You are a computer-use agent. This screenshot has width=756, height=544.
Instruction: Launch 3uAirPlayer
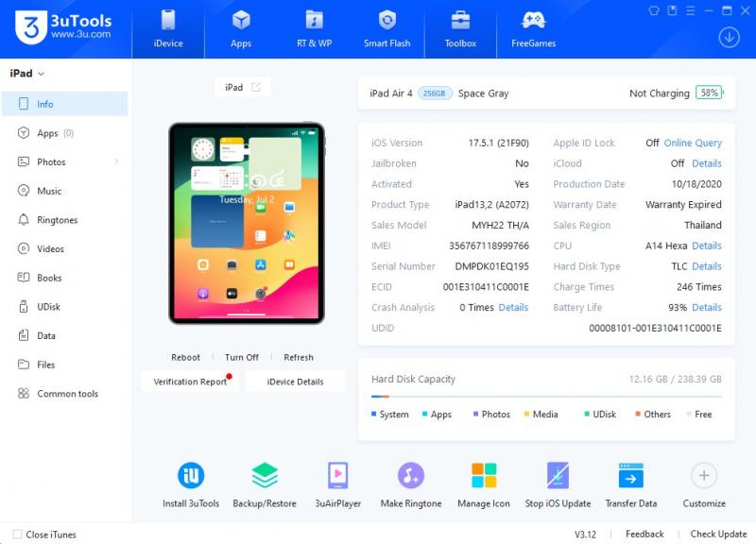(338, 484)
